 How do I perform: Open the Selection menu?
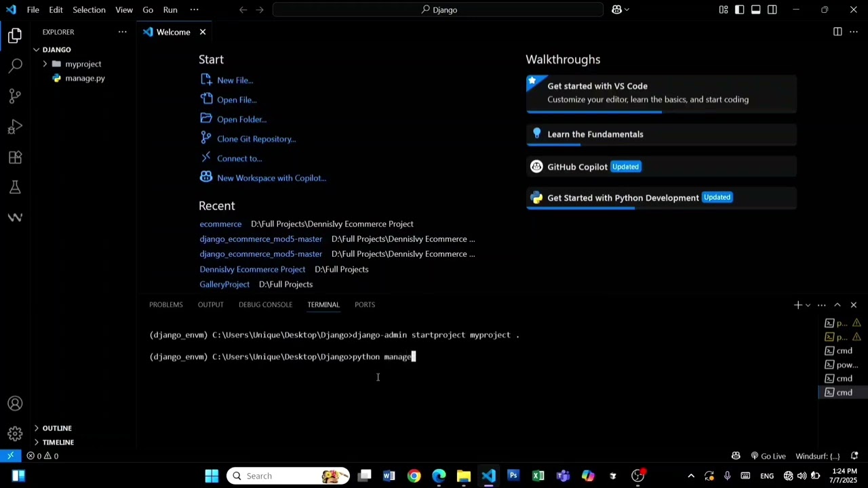tap(89, 9)
